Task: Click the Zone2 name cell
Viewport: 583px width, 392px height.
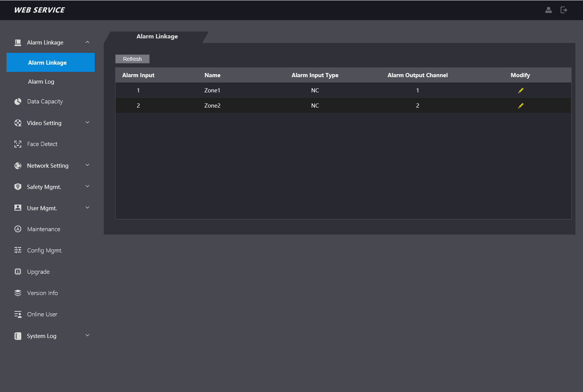Action: pyautogui.click(x=212, y=106)
